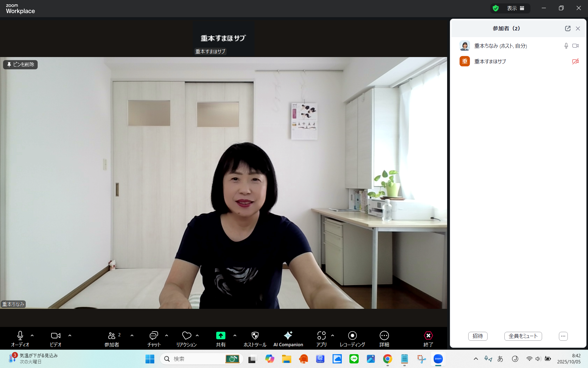Expand the video options arrow
Viewport: 588px width, 368px height.
click(x=70, y=335)
